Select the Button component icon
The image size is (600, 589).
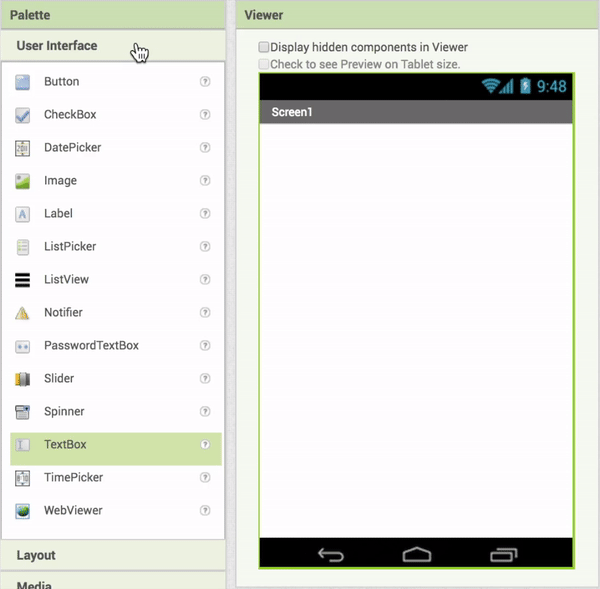click(x=23, y=82)
